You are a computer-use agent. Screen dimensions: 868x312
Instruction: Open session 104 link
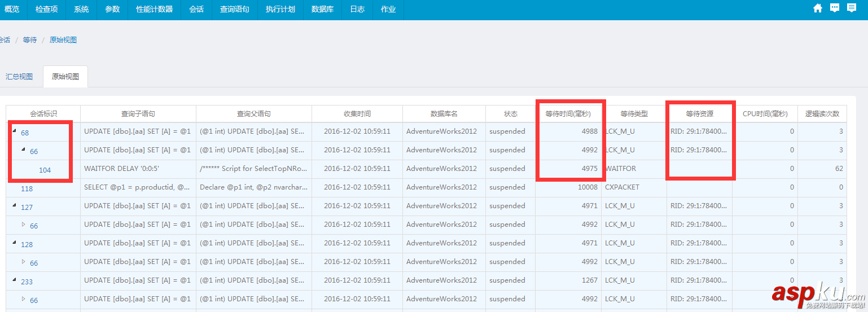click(x=45, y=170)
